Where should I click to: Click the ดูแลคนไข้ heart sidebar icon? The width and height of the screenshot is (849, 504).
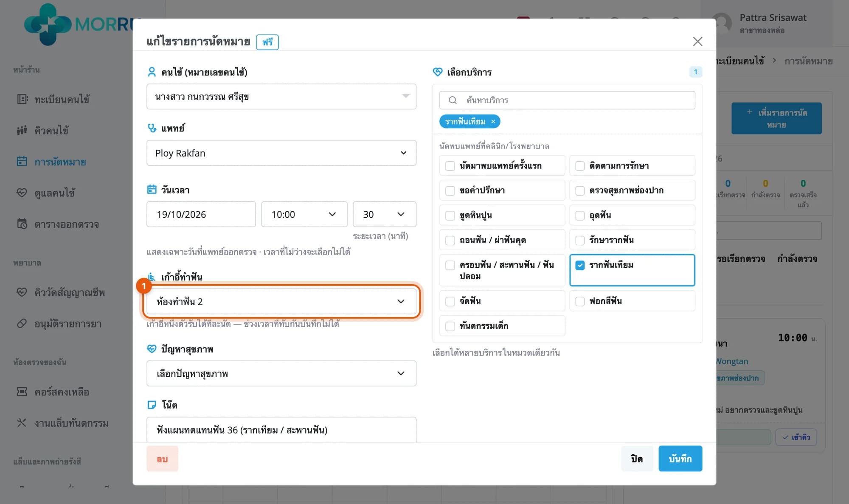(22, 193)
